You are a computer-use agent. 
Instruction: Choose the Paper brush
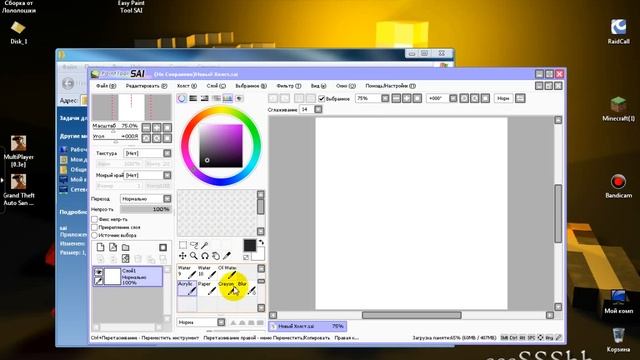coord(207,288)
